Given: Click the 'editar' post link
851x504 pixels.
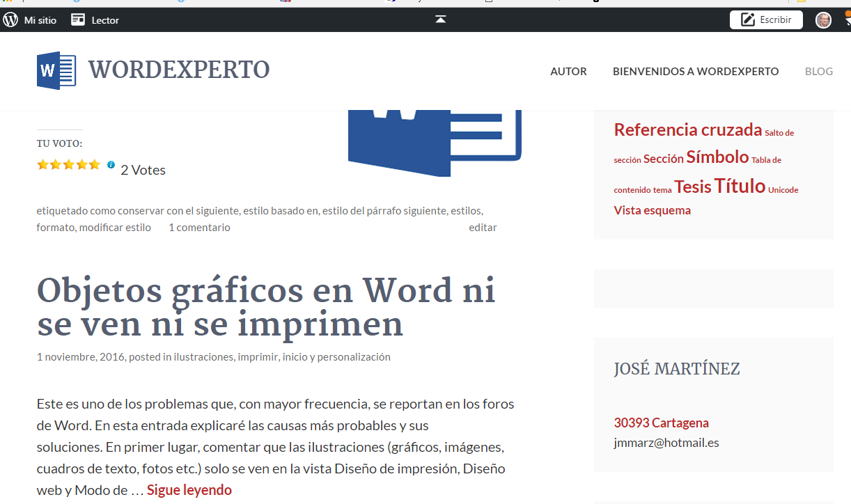Looking at the screenshot, I should tap(483, 228).
